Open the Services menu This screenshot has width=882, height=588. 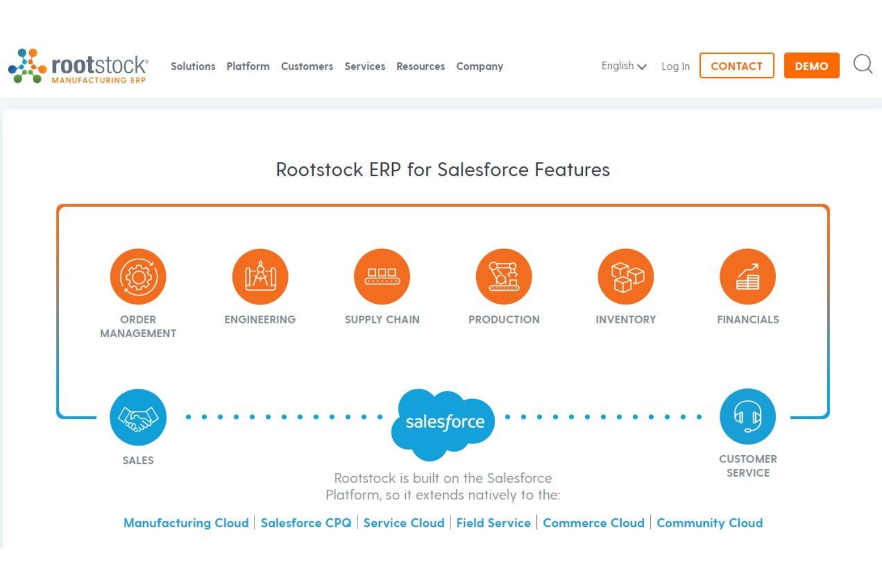tap(365, 66)
